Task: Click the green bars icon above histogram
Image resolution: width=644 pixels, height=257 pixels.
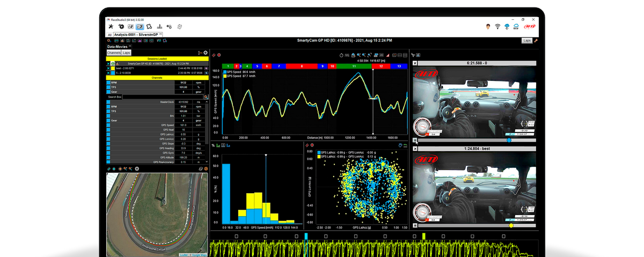Action: [x=218, y=145]
